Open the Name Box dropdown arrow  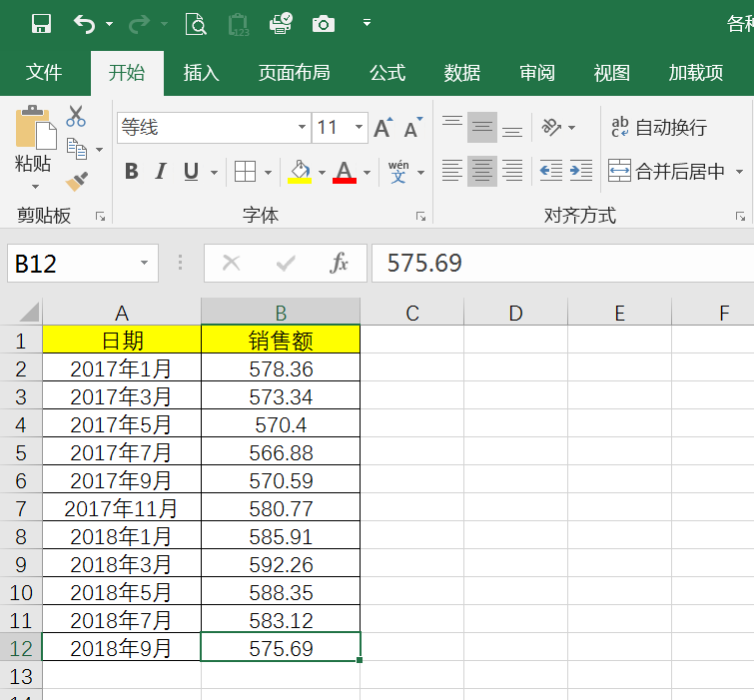(144, 263)
